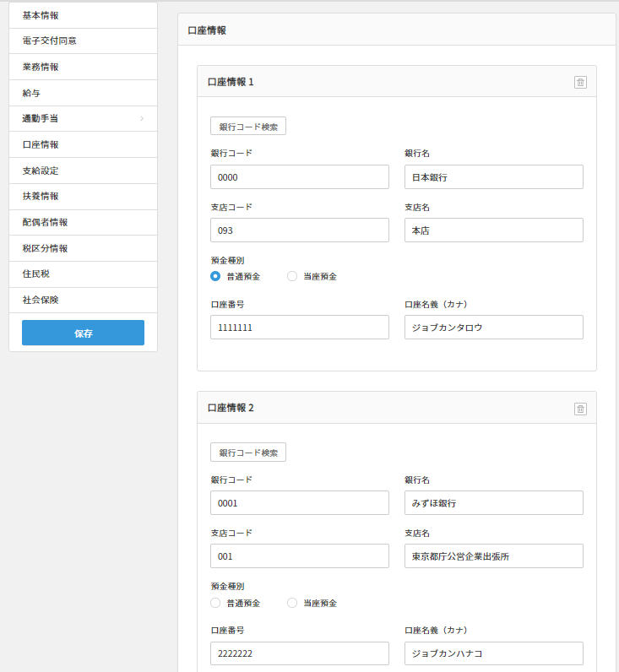Screen dimensions: 619x672
Task: Focus 銀行コード field containing 0001
Action: pos(300,502)
